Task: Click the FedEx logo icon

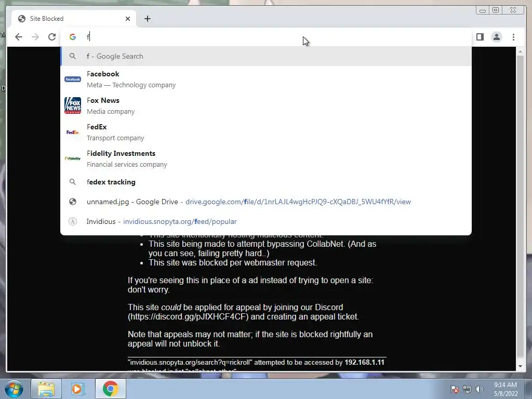Action: click(73, 132)
